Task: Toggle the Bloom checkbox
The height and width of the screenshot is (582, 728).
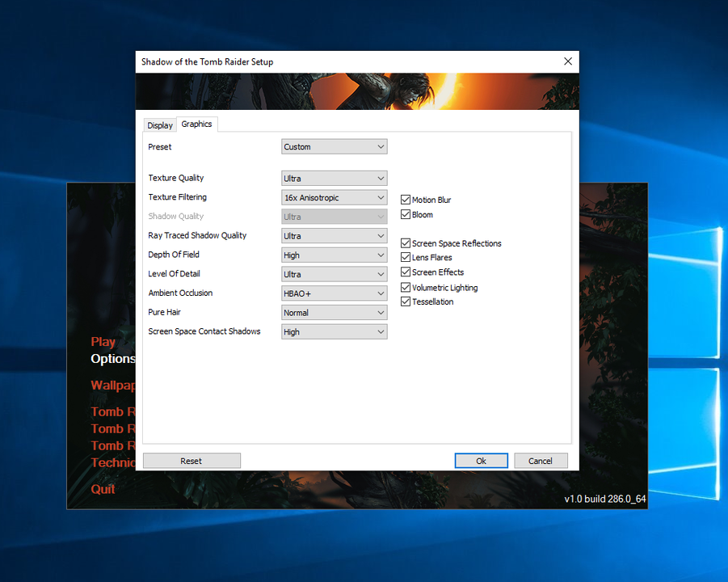Action: pyautogui.click(x=406, y=214)
